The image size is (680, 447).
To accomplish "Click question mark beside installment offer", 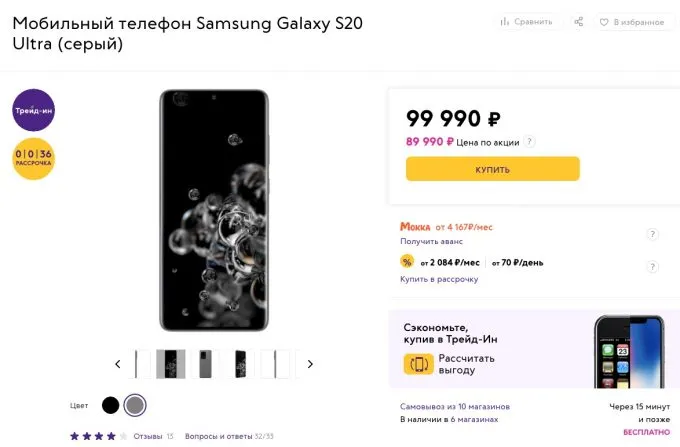I will tap(652, 267).
